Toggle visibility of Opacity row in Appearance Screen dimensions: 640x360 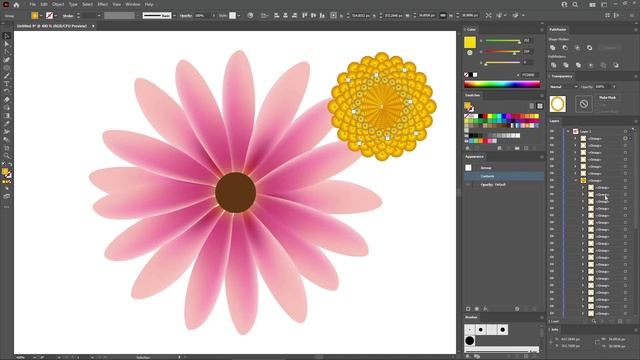point(468,184)
